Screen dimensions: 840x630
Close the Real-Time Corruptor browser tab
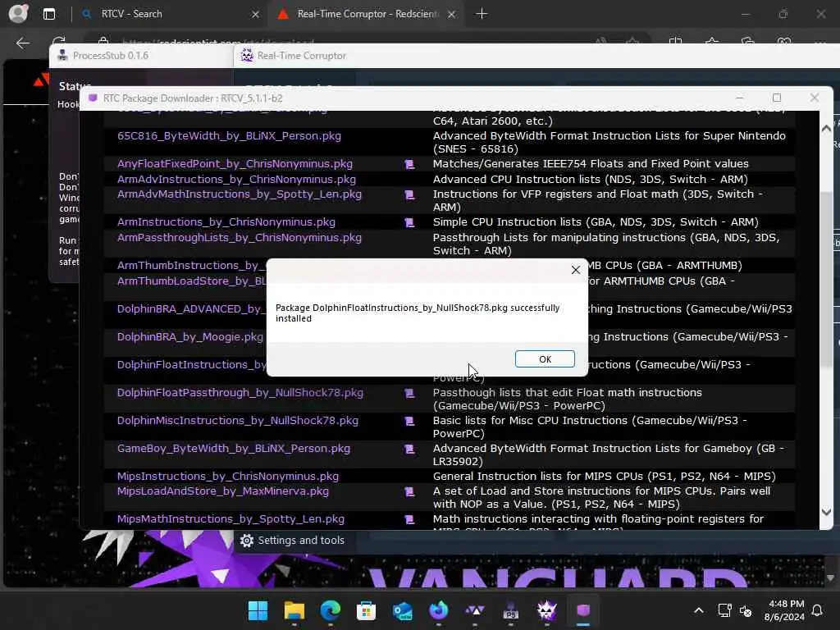[452, 14]
